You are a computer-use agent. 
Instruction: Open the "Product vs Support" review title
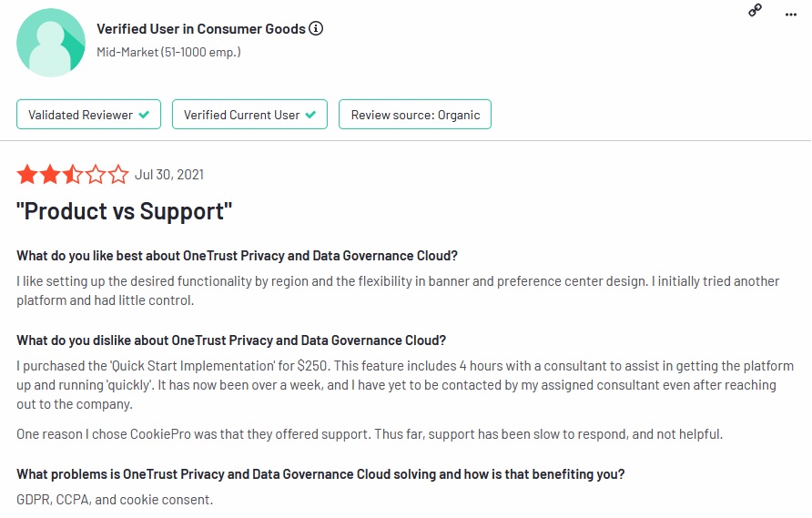click(x=125, y=211)
